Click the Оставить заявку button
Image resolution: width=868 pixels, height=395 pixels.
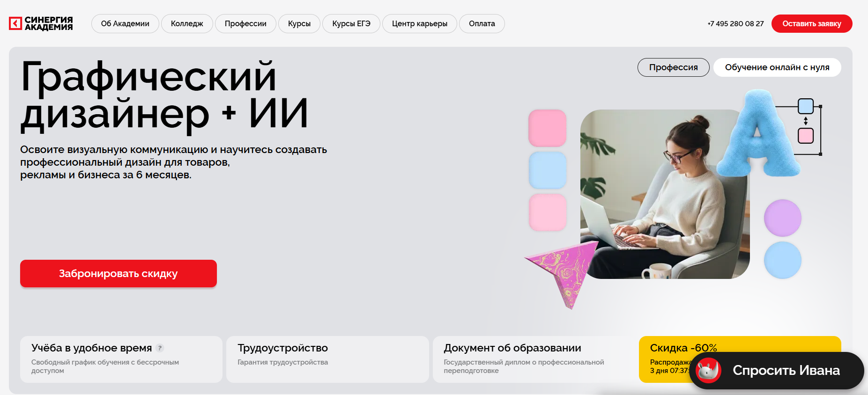coord(812,23)
